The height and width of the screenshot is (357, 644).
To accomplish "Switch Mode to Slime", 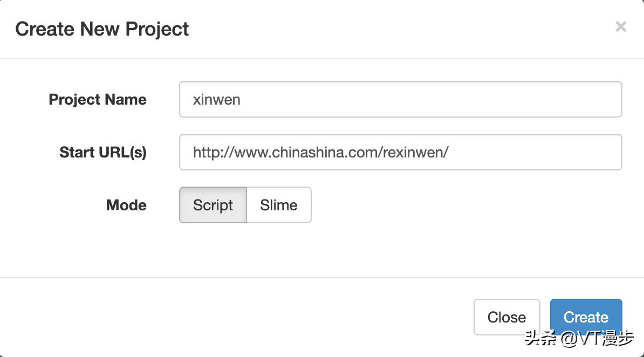I will [279, 205].
